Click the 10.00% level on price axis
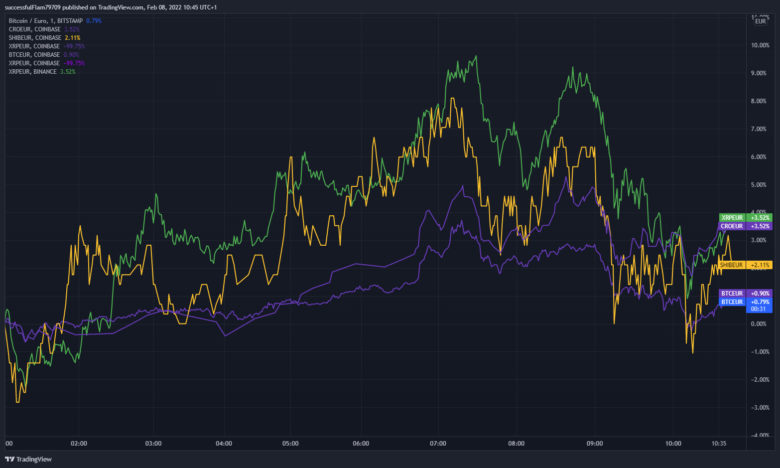The height and width of the screenshot is (468, 780). click(x=758, y=45)
